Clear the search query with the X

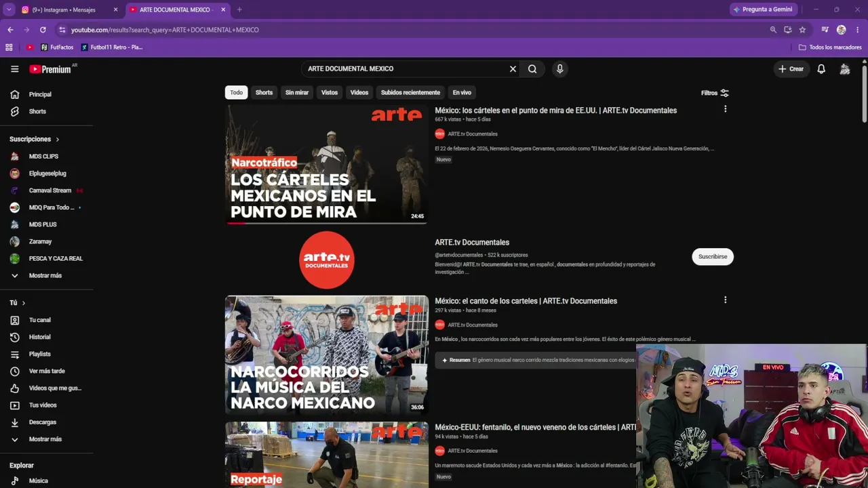[513, 68]
